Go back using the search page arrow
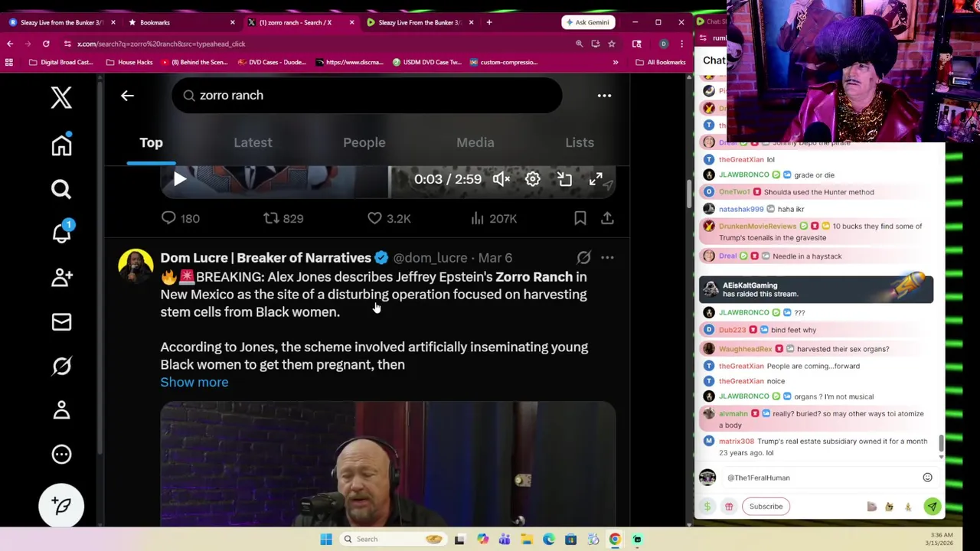 (x=127, y=96)
